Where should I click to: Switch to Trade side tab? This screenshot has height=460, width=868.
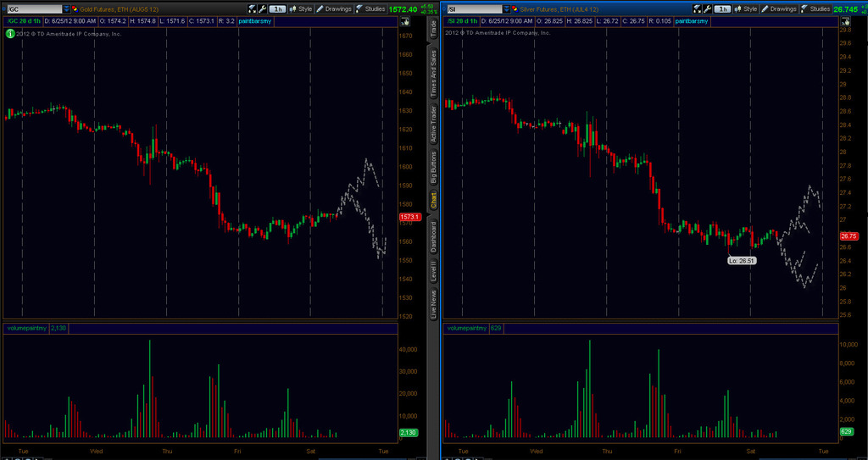pos(433,30)
